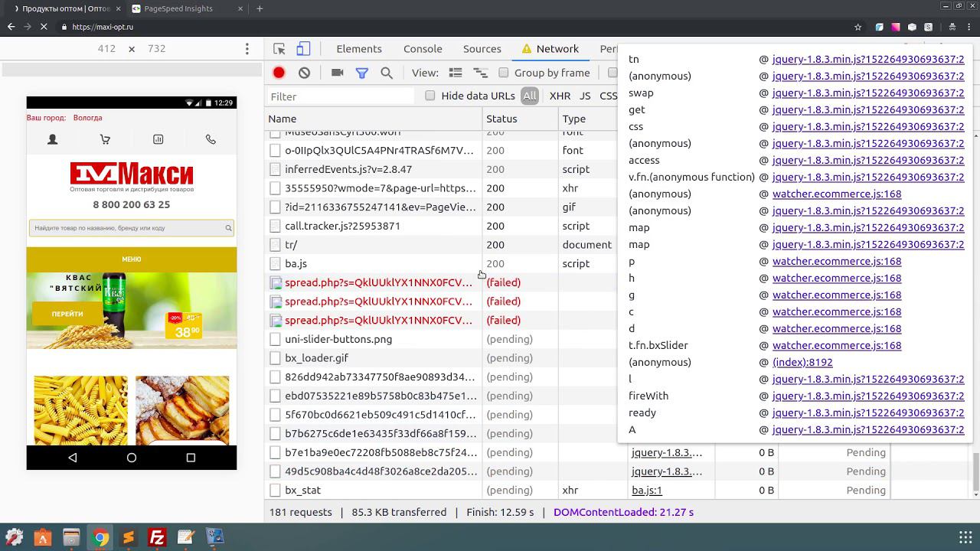The image size is (980, 551).
Task: Open the jquery link for the ready frame
Action: pyautogui.click(x=868, y=412)
